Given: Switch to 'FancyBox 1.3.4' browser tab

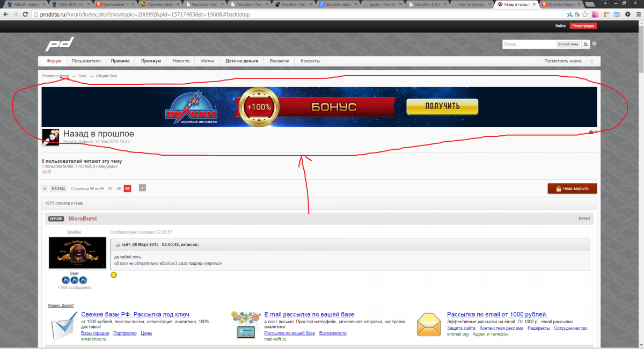Looking at the screenshot, I should (x=427, y=4).
